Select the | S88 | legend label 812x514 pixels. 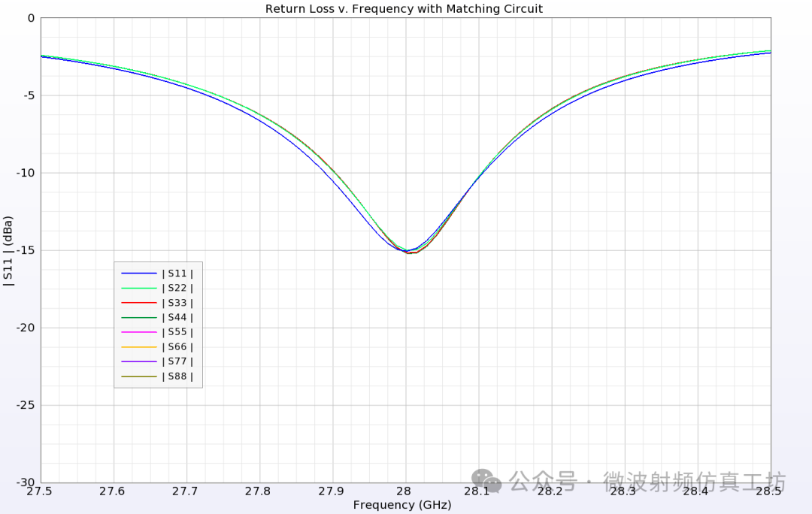[177, 376]
